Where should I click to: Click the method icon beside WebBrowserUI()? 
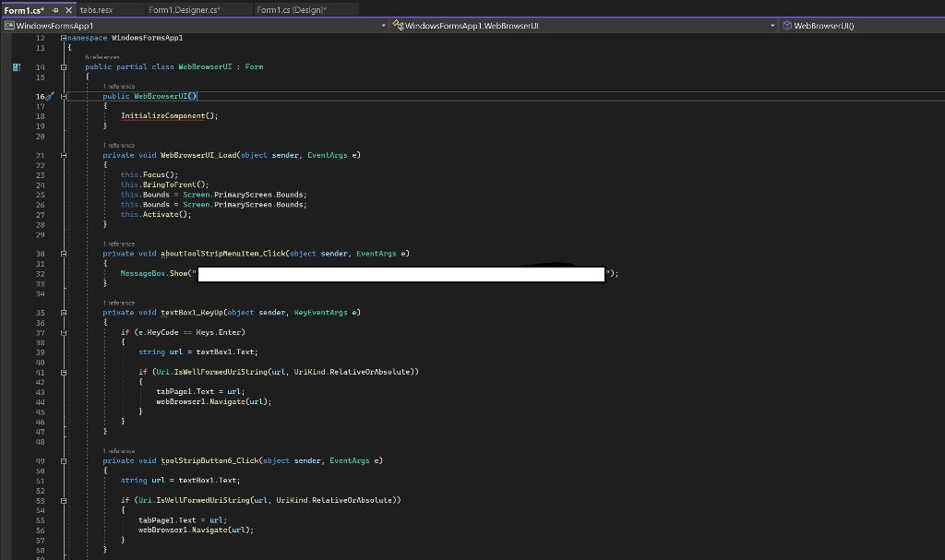click(786, 25)
